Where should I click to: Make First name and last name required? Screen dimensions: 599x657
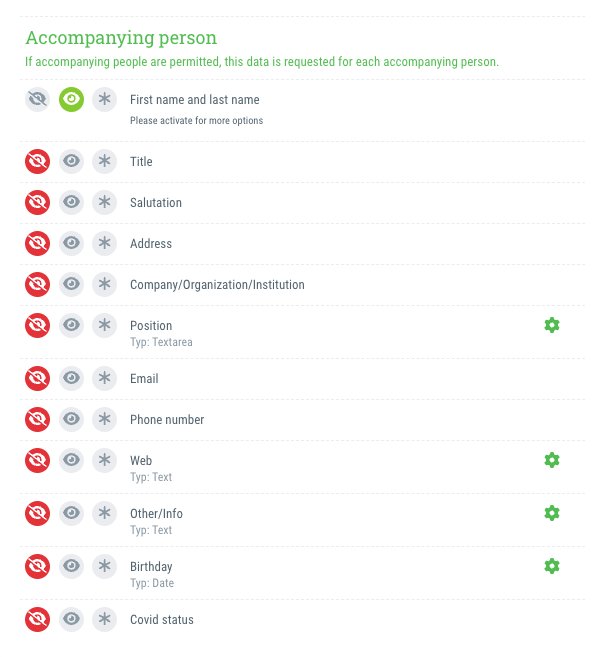click(x=104, y=99)
